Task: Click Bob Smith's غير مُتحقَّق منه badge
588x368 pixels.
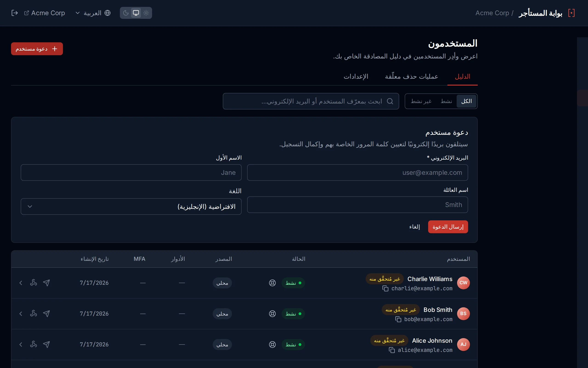Action: pos(401,310)
